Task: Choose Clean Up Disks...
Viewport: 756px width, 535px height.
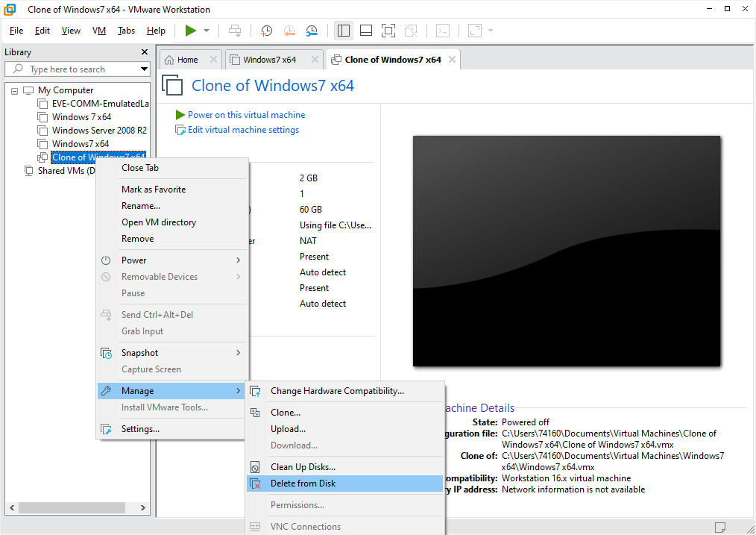Action: [344, 467]
